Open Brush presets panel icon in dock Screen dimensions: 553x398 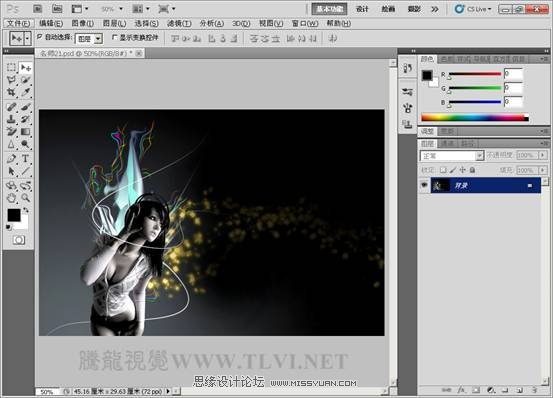click(x=407, y=92)
